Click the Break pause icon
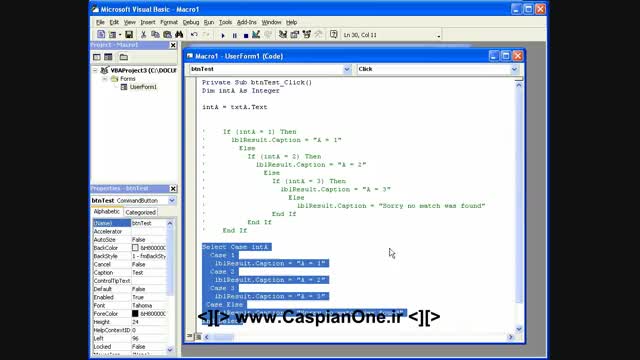The image size is (640, 360). pyautogui.click(x=235, y=36)
